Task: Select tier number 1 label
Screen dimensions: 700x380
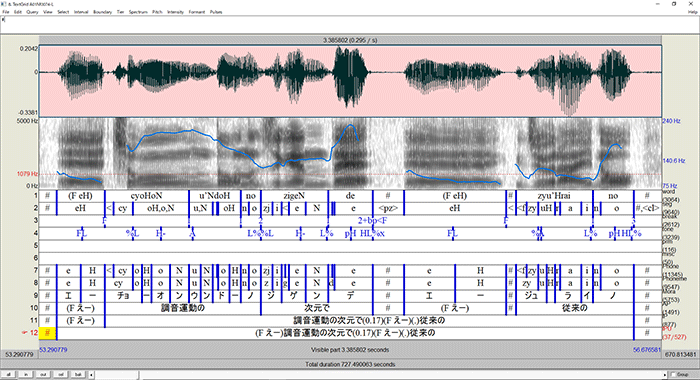Action: 35,196
